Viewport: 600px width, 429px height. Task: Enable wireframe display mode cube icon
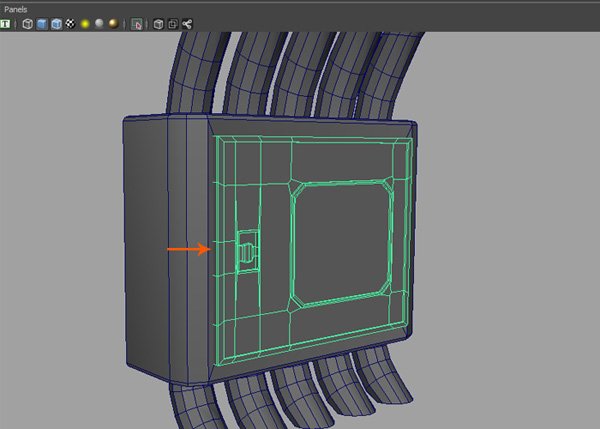click(28, 24)
